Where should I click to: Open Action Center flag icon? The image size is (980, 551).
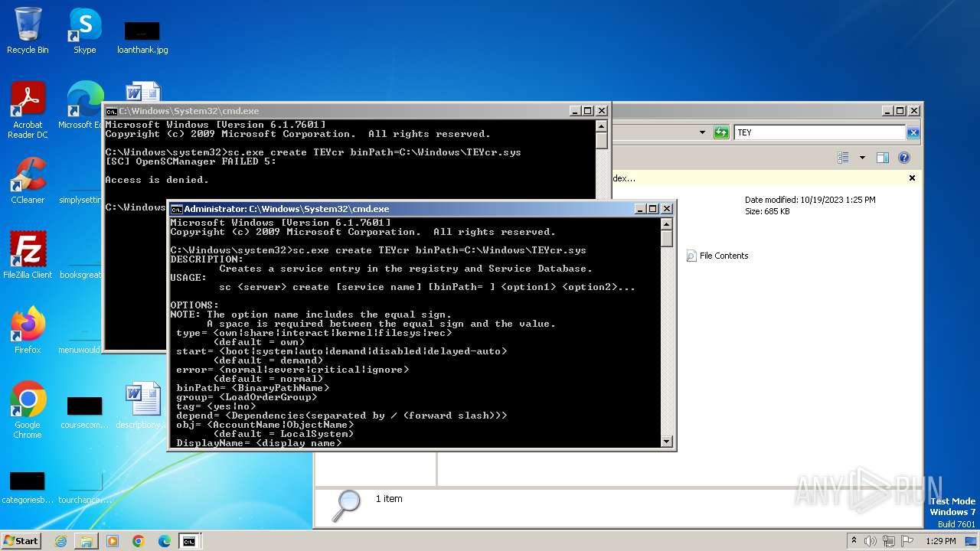(x=907, y=541)
